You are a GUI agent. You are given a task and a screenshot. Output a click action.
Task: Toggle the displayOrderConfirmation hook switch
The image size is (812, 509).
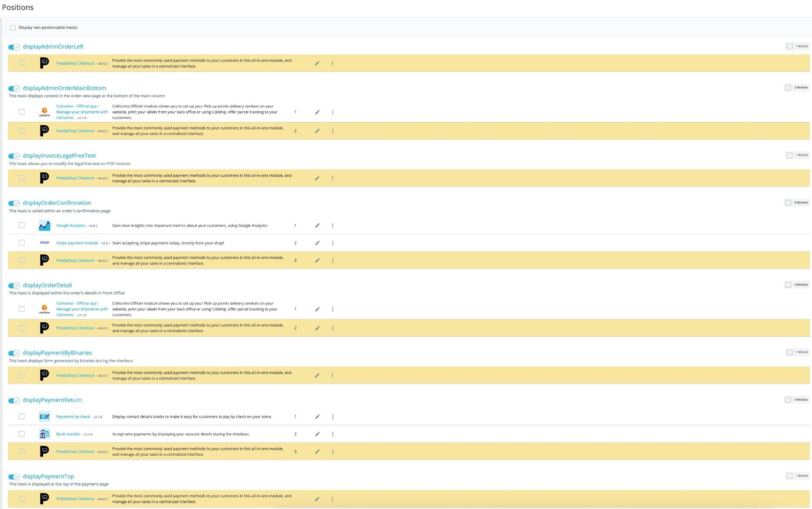pyautogui.click(x=14, y=203)
